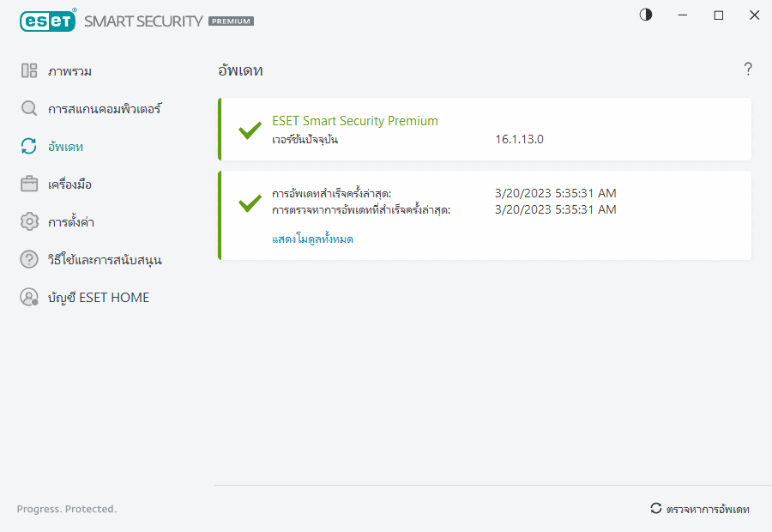
Task: Open help with the question mark icon
Action: (748, 70)
